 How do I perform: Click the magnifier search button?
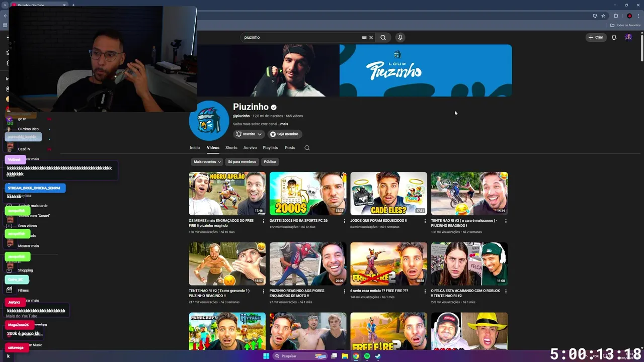[383, 37]
